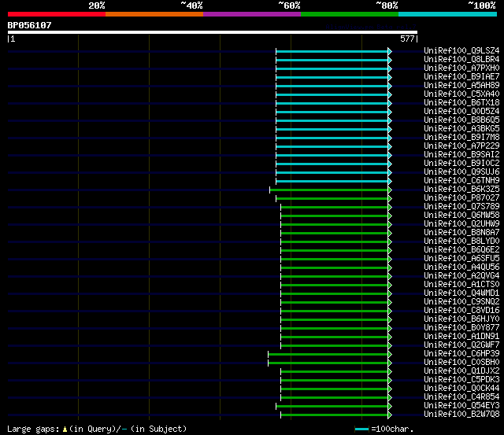Click the cyan alignment bar for UniRef100_Q9LSZ4

[332, 51]
